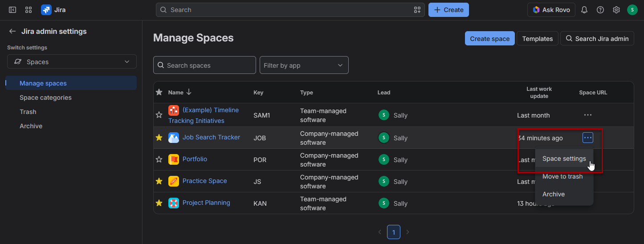Open the user profile avatar
This screenshot has height=244, width=644.
coord(632,10)
